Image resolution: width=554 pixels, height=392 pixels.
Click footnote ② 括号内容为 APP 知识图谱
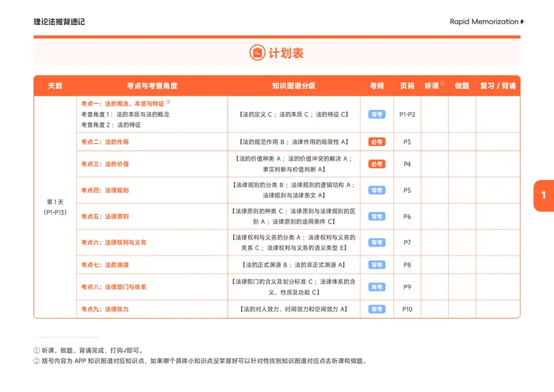[x=201, y=361]
